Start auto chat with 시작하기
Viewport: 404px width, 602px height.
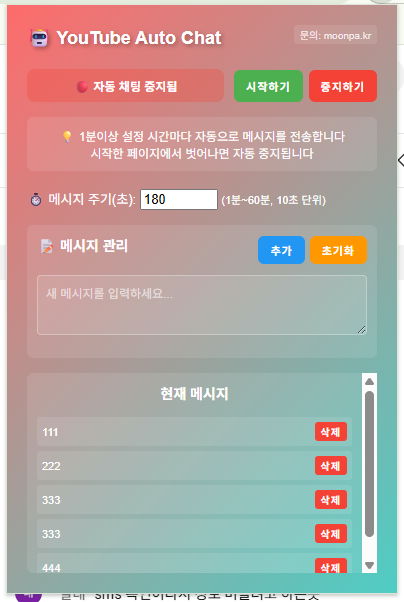(268, 86)
